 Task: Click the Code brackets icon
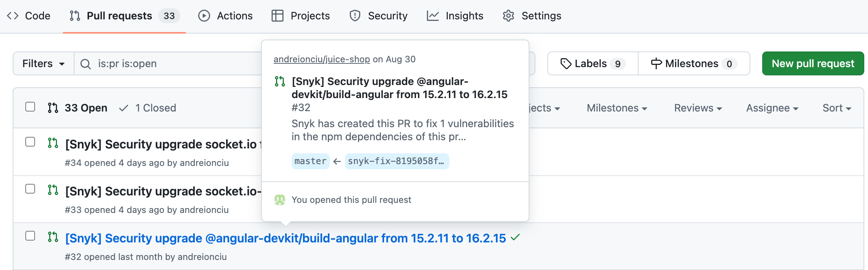pos(13,16)
